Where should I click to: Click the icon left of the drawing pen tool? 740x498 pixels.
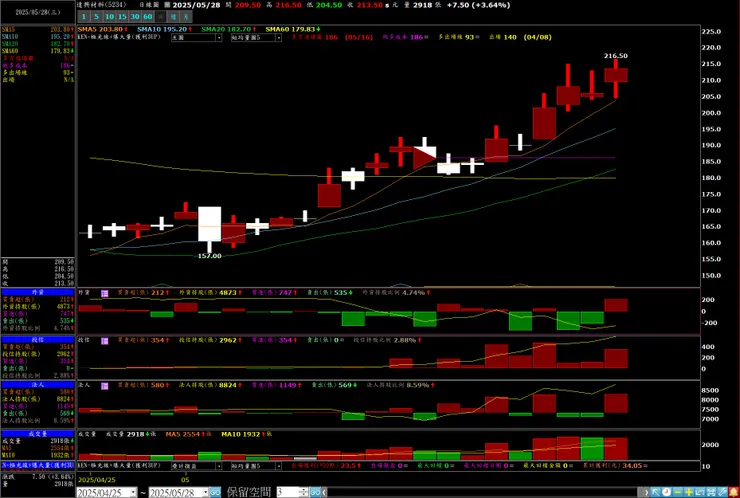tap(711, 492)
